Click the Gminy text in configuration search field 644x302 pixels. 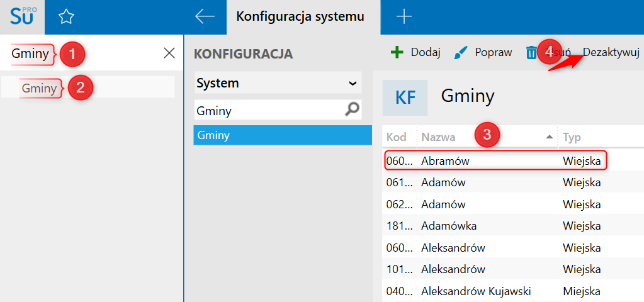pos(215,111)
